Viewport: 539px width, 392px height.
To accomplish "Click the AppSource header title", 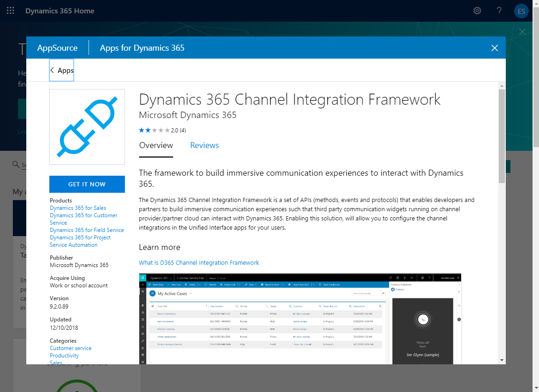I will tap(58, 48).
